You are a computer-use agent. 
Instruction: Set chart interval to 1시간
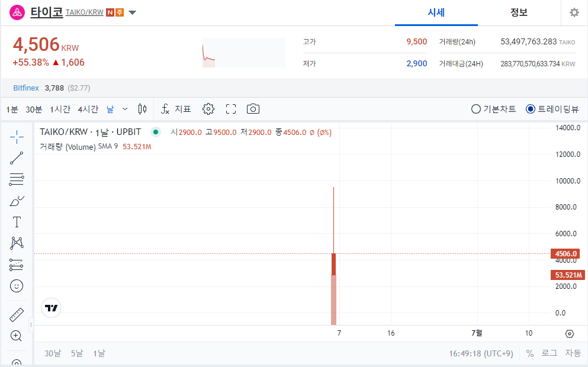click(x=60, y=110)
